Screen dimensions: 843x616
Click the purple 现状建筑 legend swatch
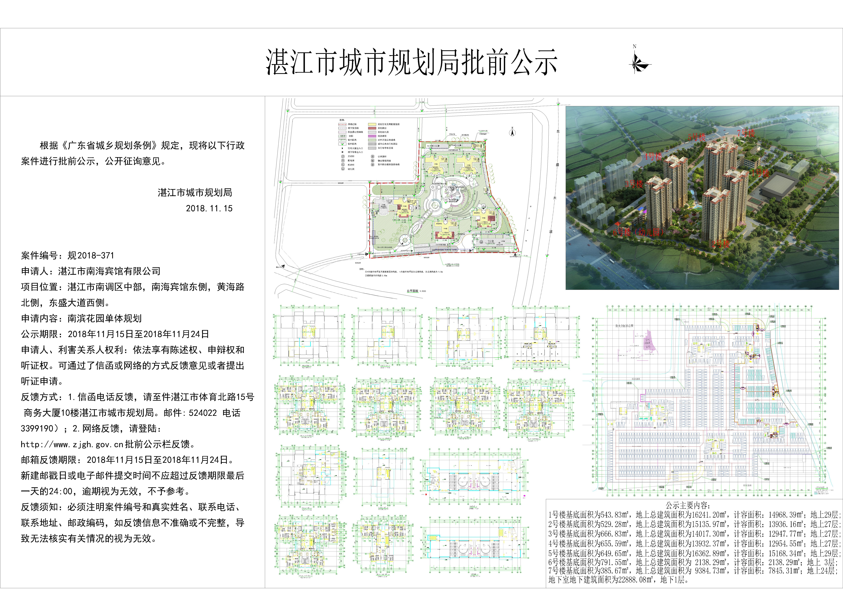click(372, 136)
